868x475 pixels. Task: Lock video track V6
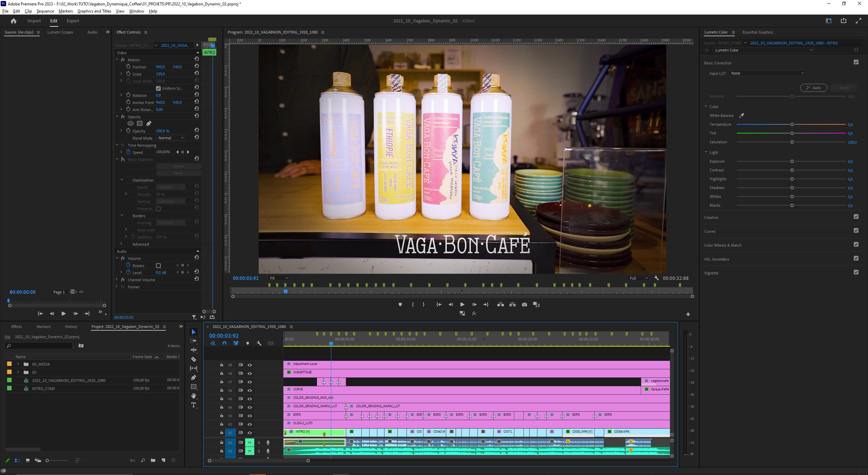[221, 390]
